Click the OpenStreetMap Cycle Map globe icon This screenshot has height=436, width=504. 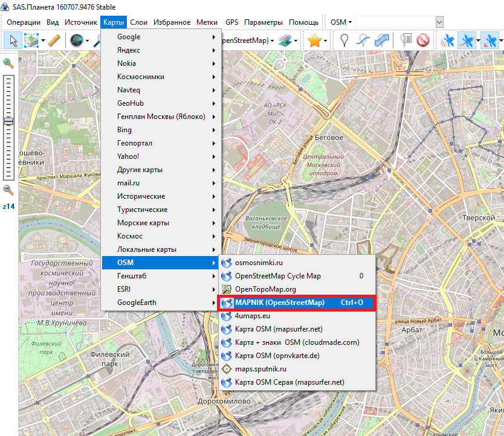(x=227, y=276)
